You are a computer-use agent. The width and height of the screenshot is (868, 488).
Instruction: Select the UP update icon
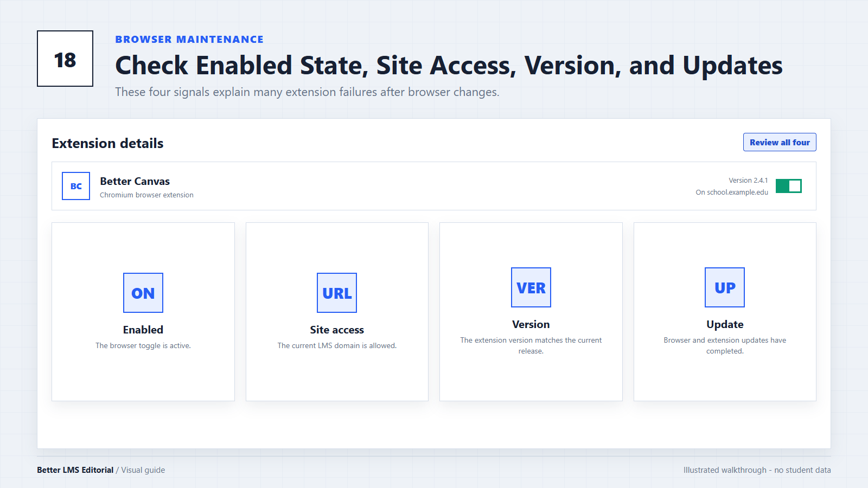[x=725, y=287]
